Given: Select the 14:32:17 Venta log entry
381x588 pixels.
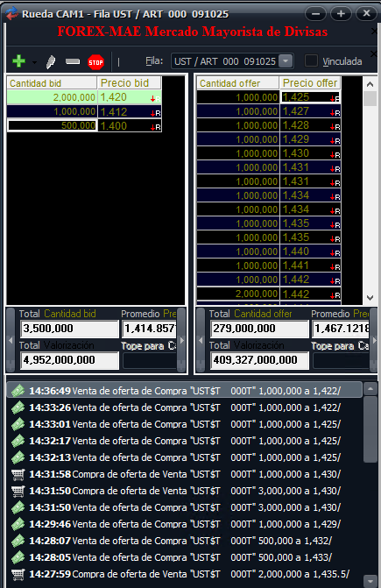Looking at the screenshot, I should click(185, 440).
